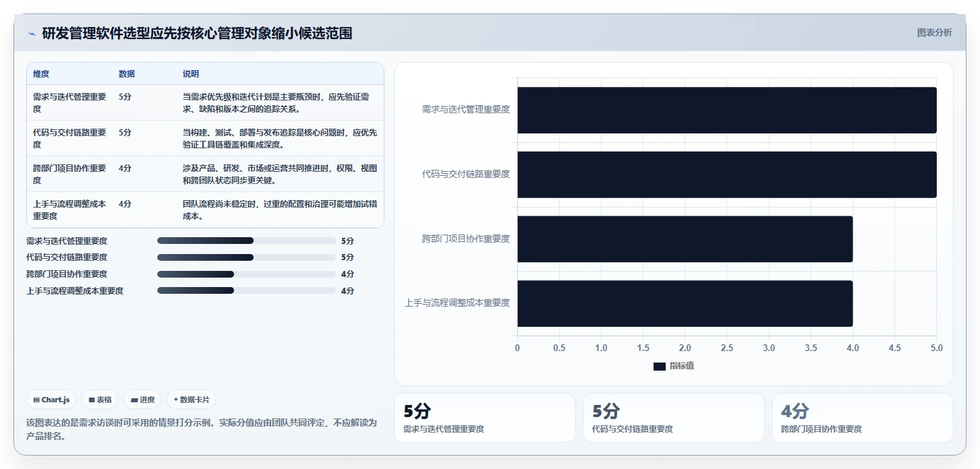This screenshot has width=980, height=469.
Task: Click the description starting 涉及产品、研发、市场
Action: [280, 174]
